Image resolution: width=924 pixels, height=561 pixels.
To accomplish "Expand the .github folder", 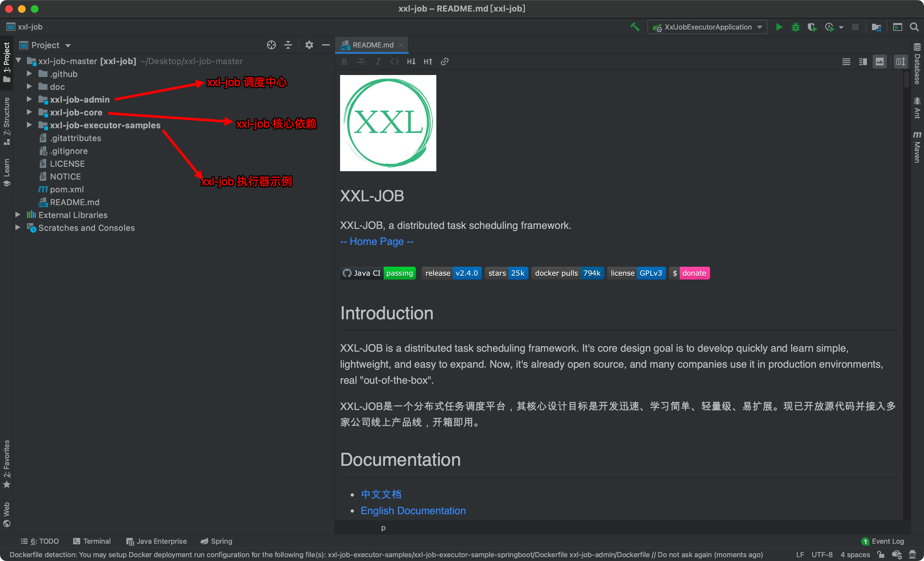I will click(x=29, y=74).
